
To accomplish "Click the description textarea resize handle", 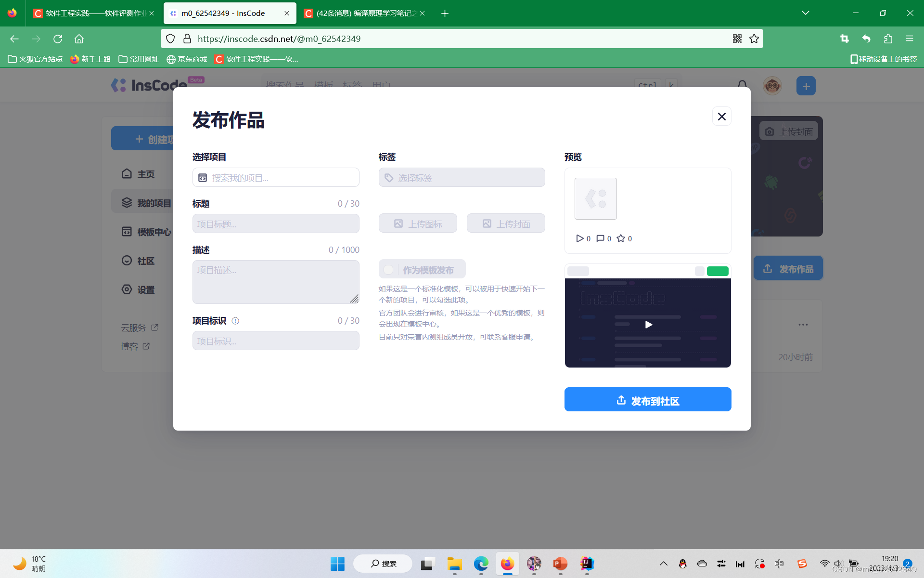I will pyautogui.click(x=354, y=299).
